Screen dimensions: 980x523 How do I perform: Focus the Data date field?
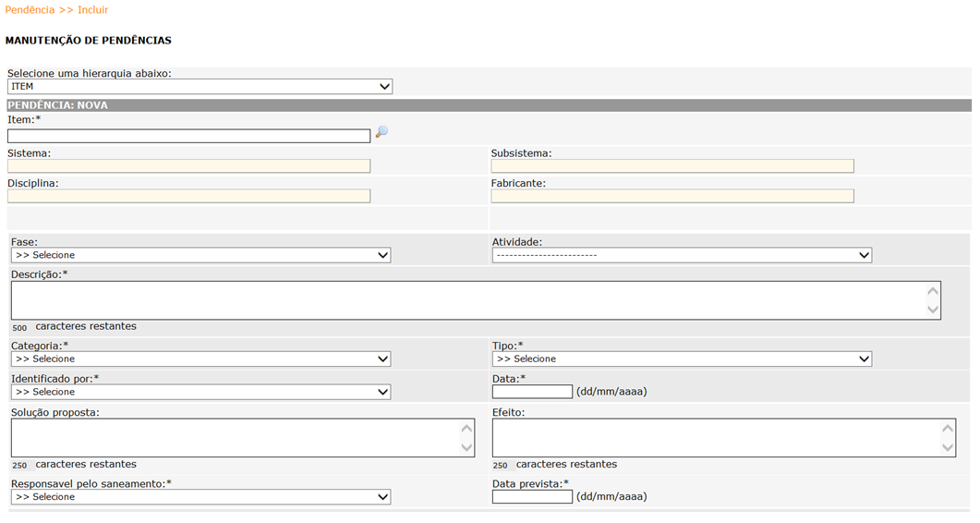(x=533, y=392)
